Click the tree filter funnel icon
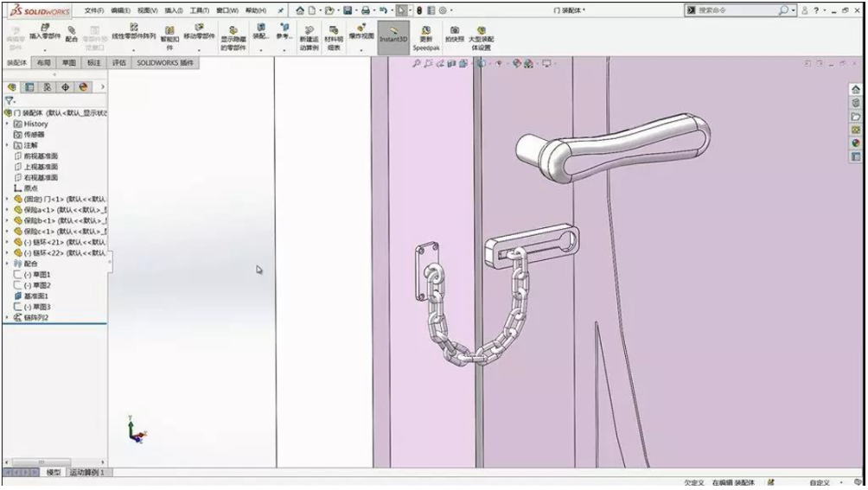Screen dimensions: 868x490 point(9,100)
